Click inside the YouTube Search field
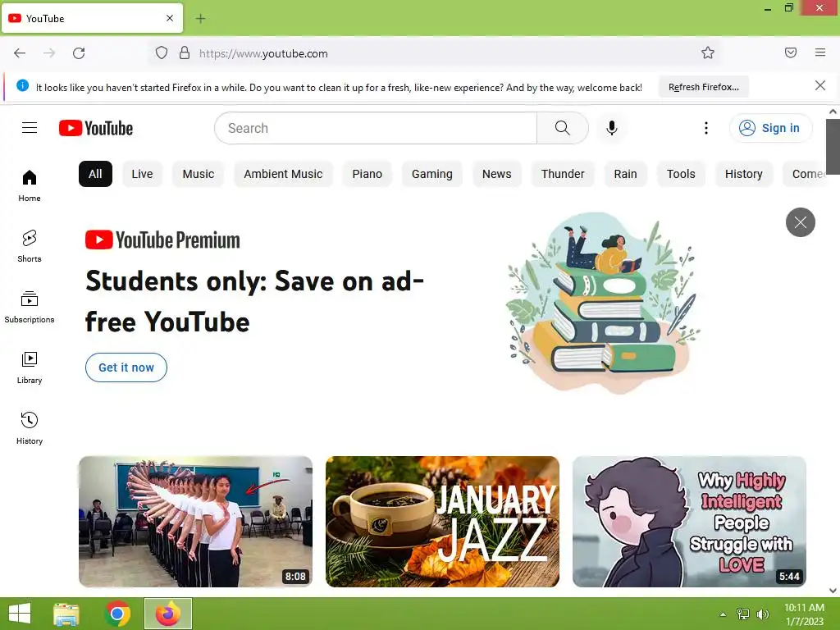The height and width of the screenshot is (630, 840). (376, 128)
